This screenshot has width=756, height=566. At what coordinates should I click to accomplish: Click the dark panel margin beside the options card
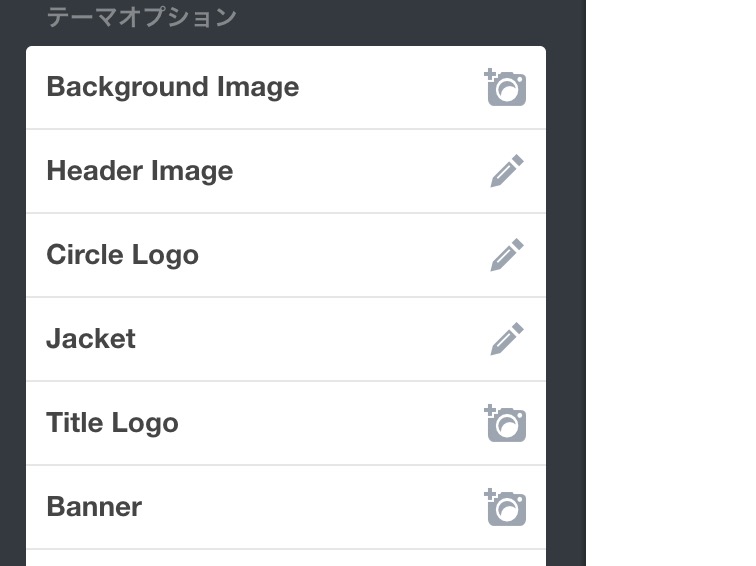click(x=566, y=289)
